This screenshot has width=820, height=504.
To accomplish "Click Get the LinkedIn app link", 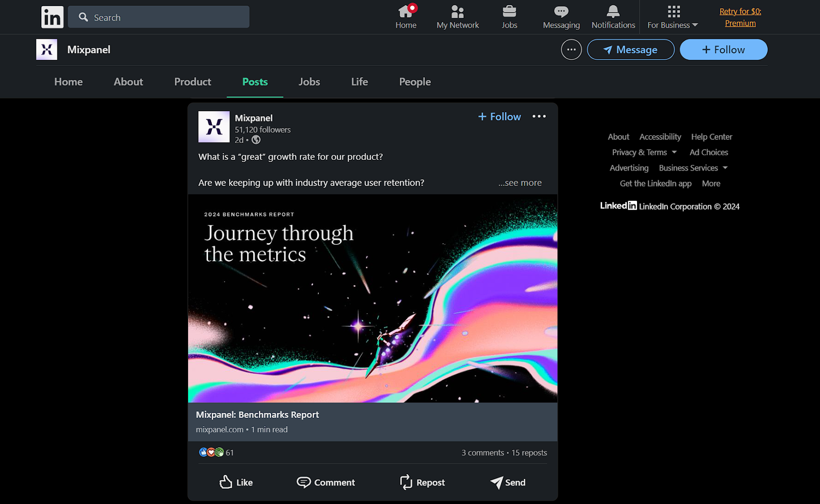I will click(655, 183).
